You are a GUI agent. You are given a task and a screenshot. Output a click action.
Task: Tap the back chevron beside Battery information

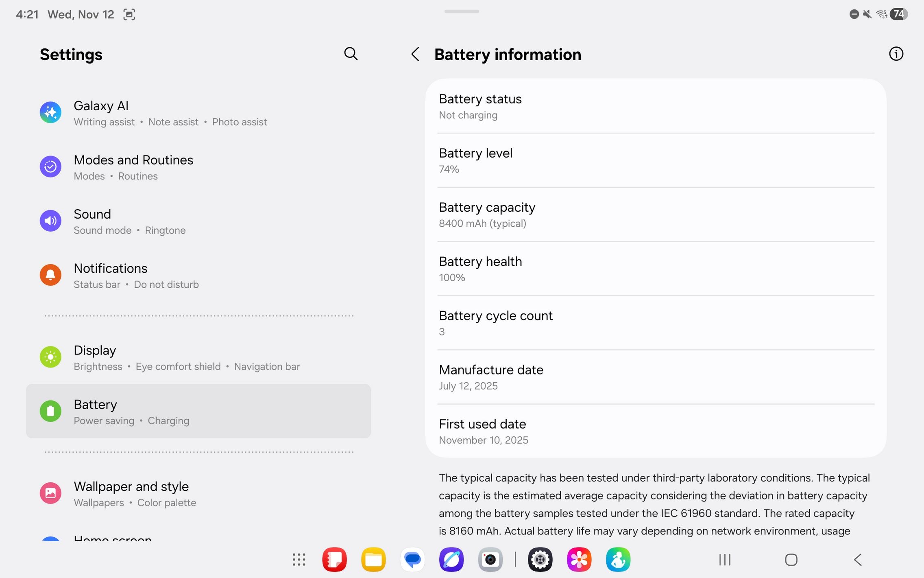coord(415,54)
